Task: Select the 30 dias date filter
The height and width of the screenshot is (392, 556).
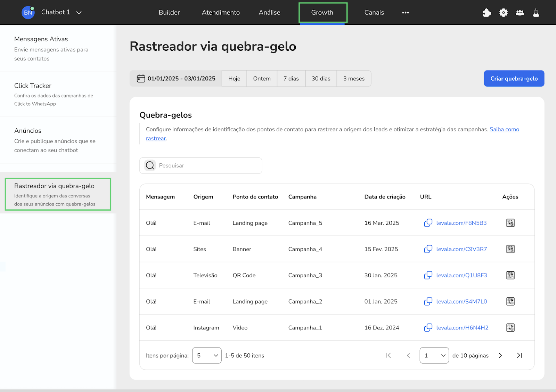Action: (x=321, y=79)
